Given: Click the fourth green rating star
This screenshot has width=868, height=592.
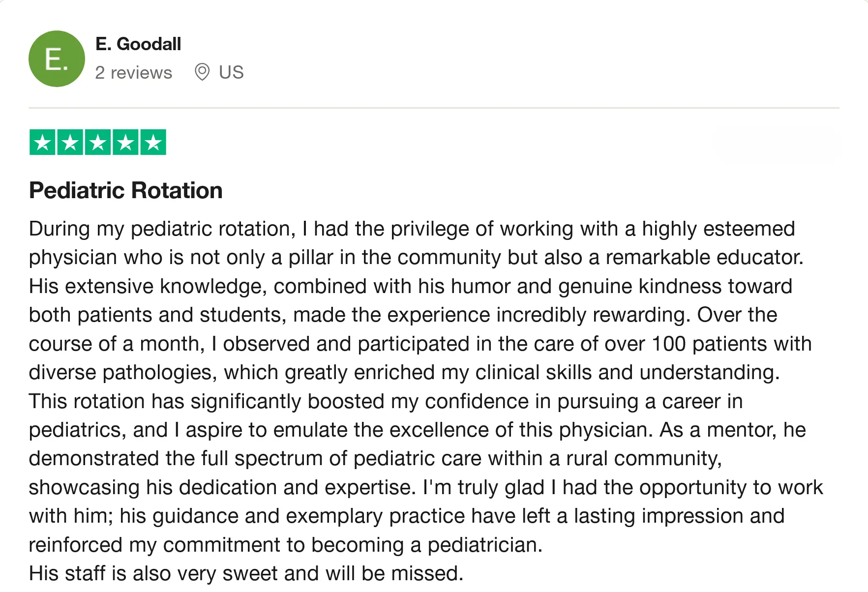Looking at the screenshot, I should click(125, 143).
